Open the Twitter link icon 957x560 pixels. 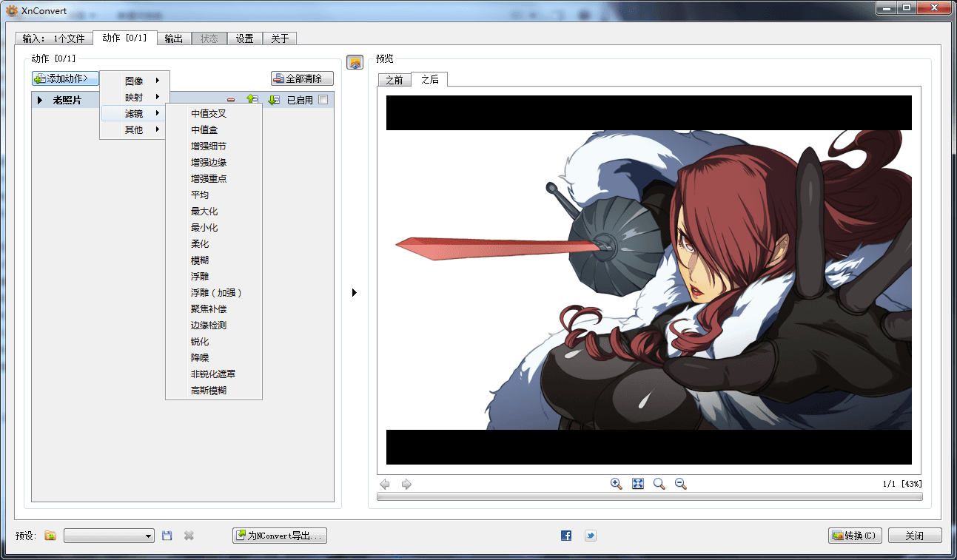coord(590,536)
